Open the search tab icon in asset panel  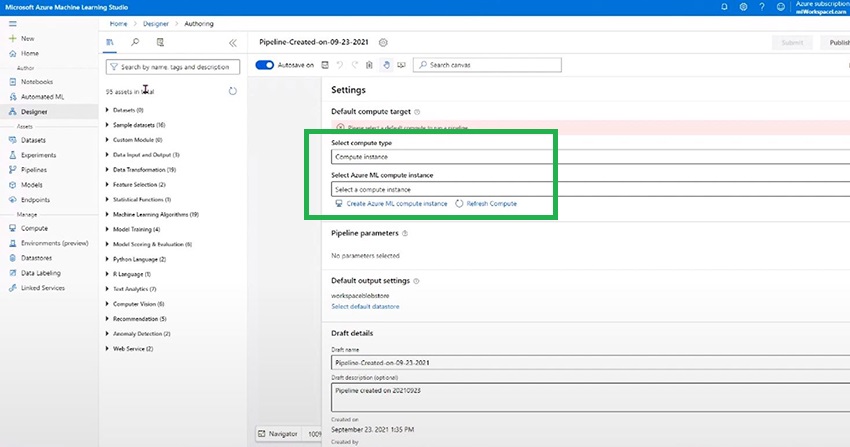[135, 42]
